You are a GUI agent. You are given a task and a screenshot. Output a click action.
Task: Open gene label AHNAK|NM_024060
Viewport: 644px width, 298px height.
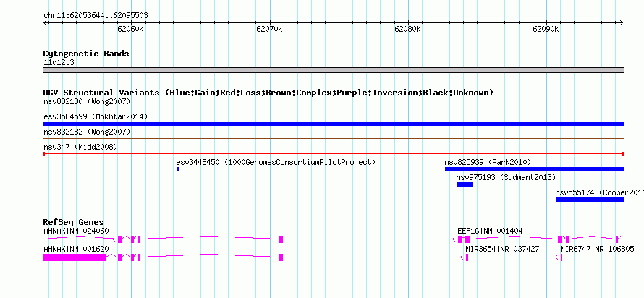tap(77, 231)
